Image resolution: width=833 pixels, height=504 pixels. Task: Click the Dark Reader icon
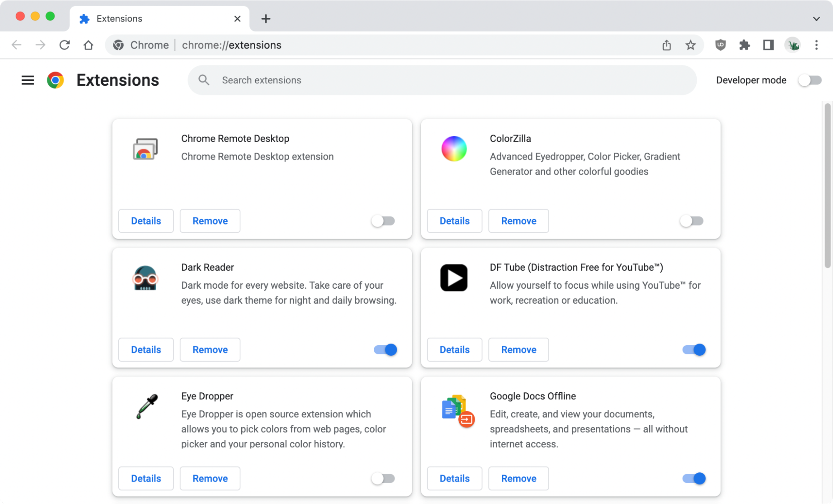tap(145, 278)
